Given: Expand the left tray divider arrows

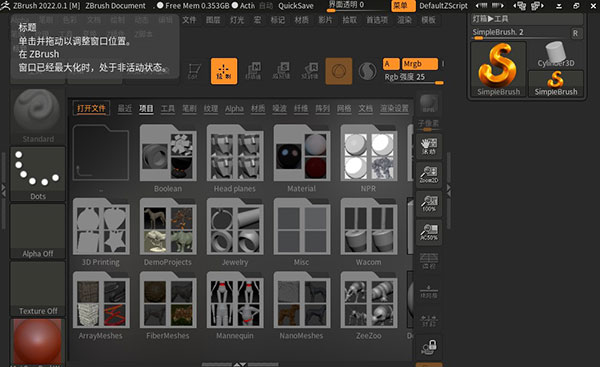Looking at the screenshot, I should (x=3, y=190).
